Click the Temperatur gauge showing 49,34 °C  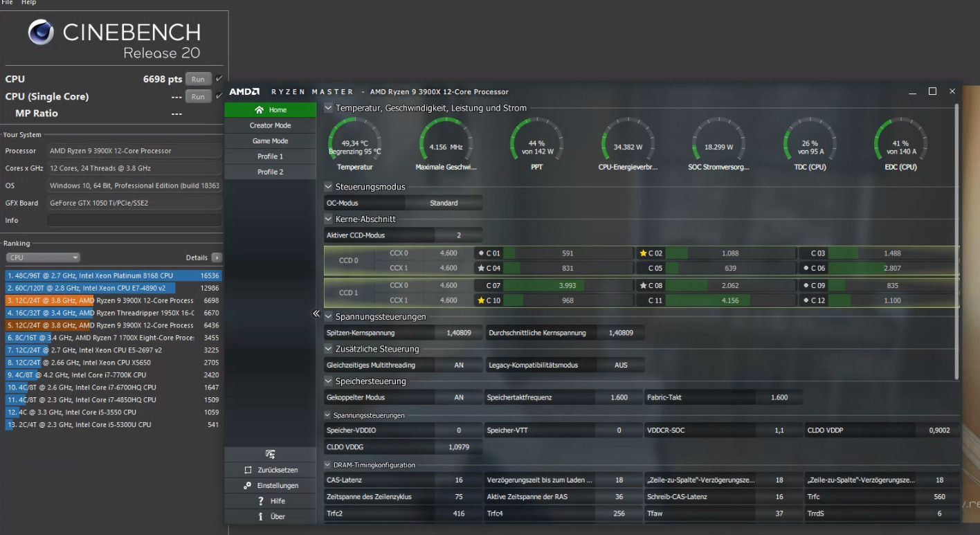(x=354, y=143)
